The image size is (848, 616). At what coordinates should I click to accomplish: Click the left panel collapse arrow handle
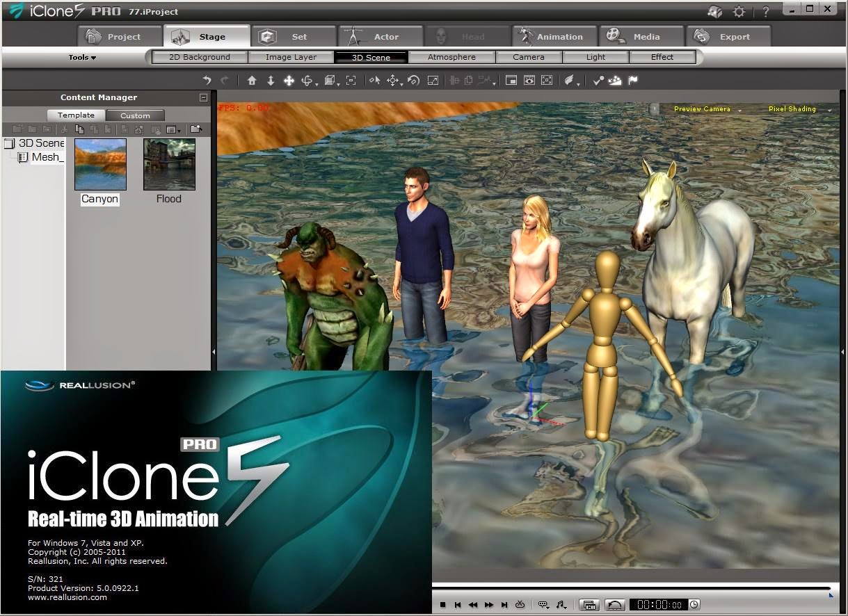(x=214, y=352)
